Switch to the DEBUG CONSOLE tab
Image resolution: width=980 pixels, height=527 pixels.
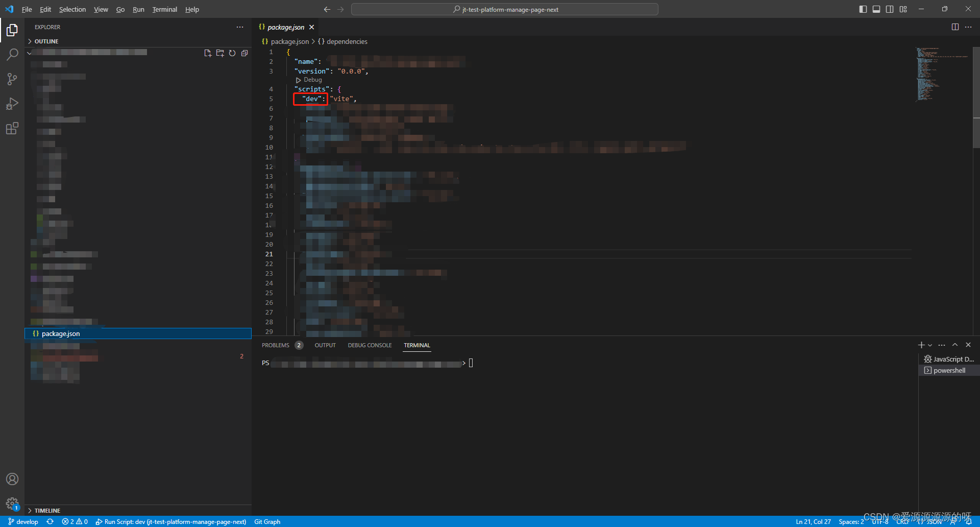[x=370, y=345]
